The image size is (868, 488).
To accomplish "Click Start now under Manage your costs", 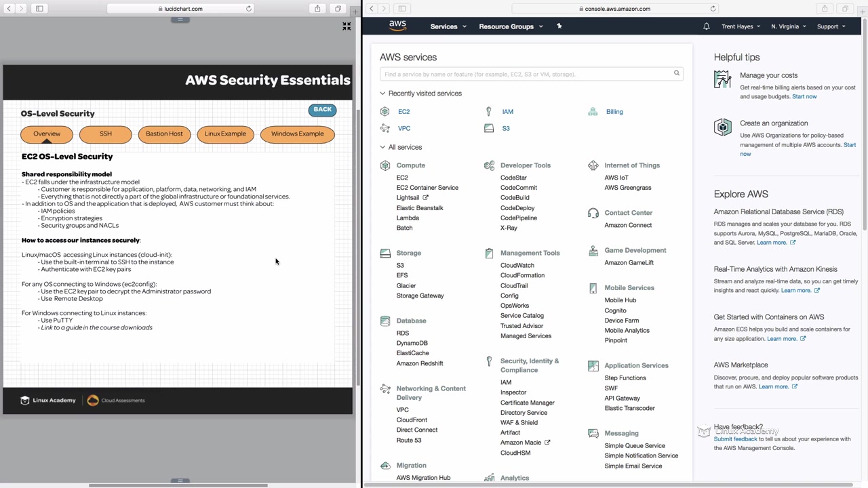I will 804,97.
